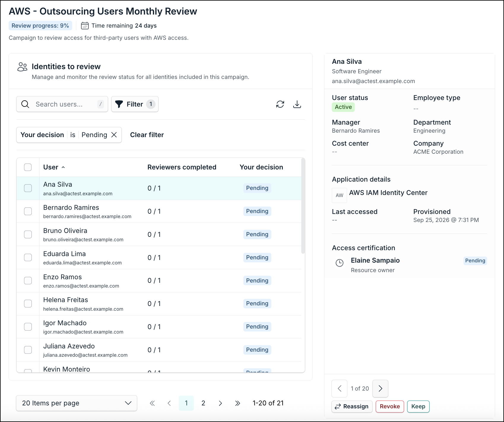Go to next page in table pagination
The height and width of the screenshot is (422, 504).
(x=220, y=403)
